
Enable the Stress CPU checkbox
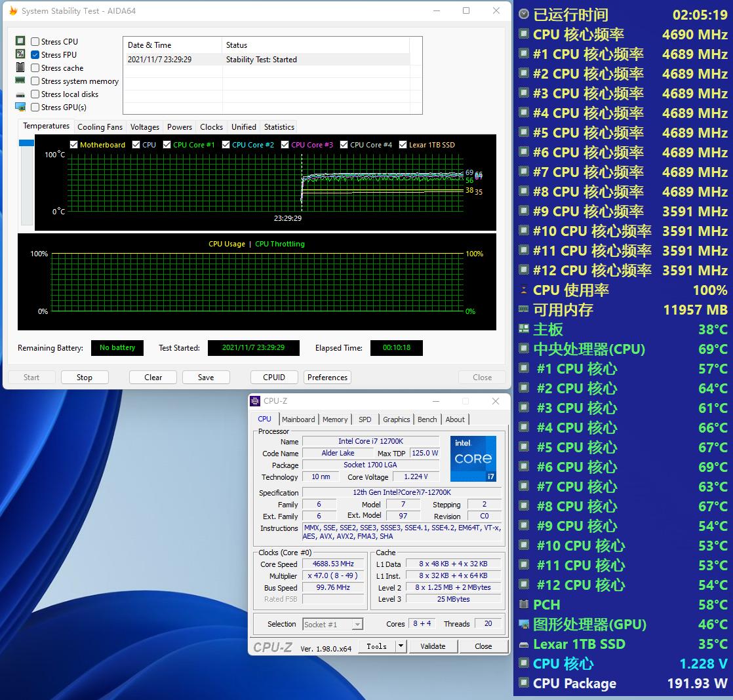[x=34, y=41]
